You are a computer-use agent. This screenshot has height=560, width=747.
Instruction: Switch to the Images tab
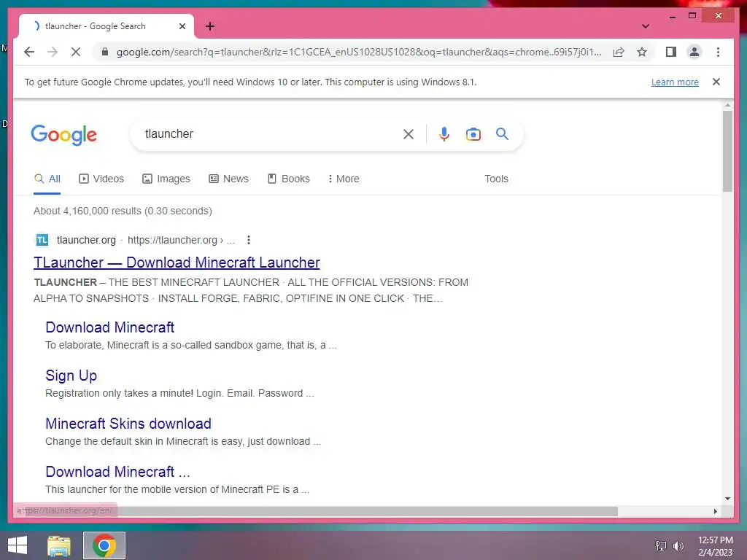[x=166, y=179]
